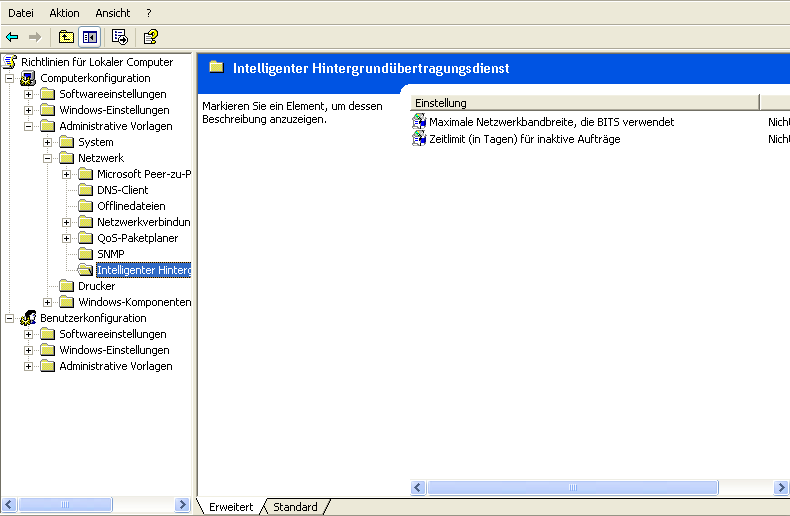Select the DNS-Client tree label
The height and width of the screenshot is (516, 790).
pos(122,190)
